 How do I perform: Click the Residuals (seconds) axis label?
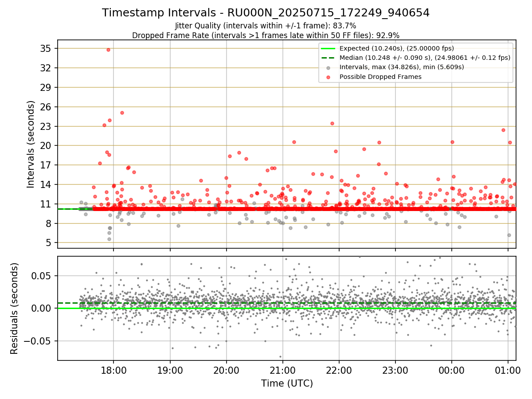(x=14, y=309)
